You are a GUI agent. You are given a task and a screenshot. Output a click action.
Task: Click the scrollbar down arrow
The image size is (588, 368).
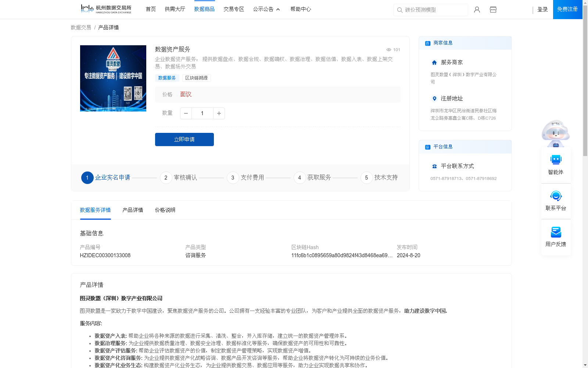click(x=585, y=365)
